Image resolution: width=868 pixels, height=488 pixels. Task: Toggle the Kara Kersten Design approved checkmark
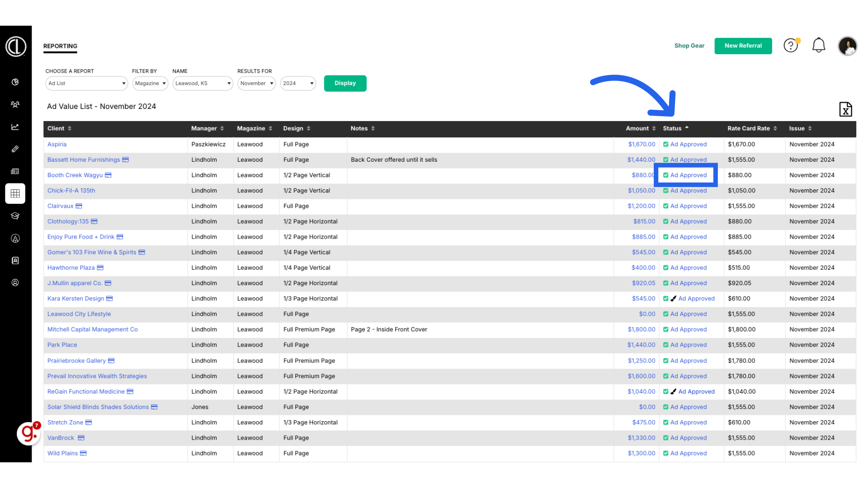click(x=666, y=299)
